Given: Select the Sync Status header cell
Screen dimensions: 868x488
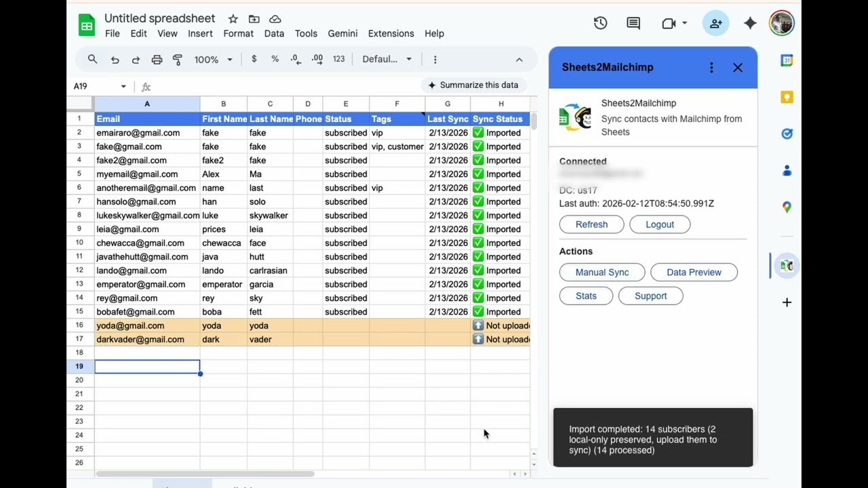Looking at the screenshot, I should pos(500,119).
